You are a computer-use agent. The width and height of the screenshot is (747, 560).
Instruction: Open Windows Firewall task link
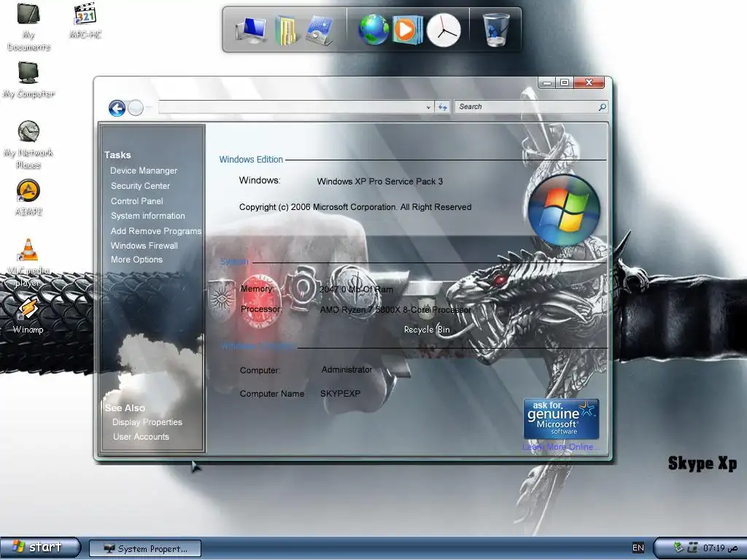pos(144,246)
